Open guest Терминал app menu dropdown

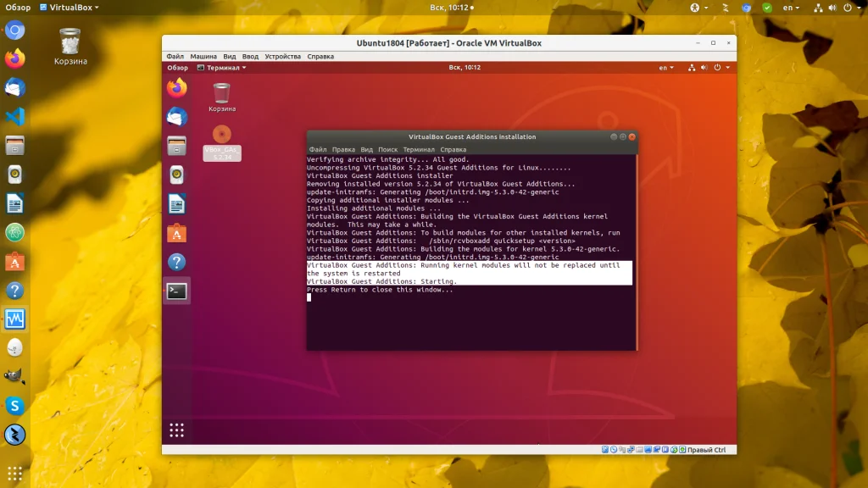click(222, 68)
